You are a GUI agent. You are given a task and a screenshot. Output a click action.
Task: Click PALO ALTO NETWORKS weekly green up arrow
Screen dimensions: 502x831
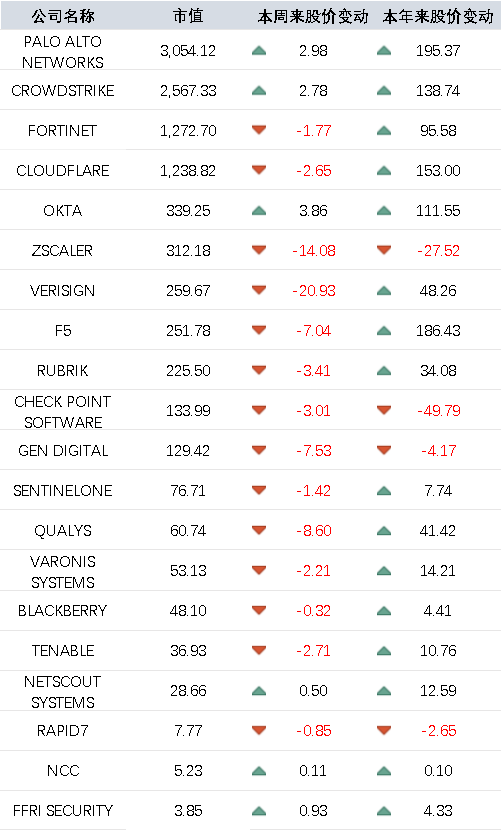259,51
